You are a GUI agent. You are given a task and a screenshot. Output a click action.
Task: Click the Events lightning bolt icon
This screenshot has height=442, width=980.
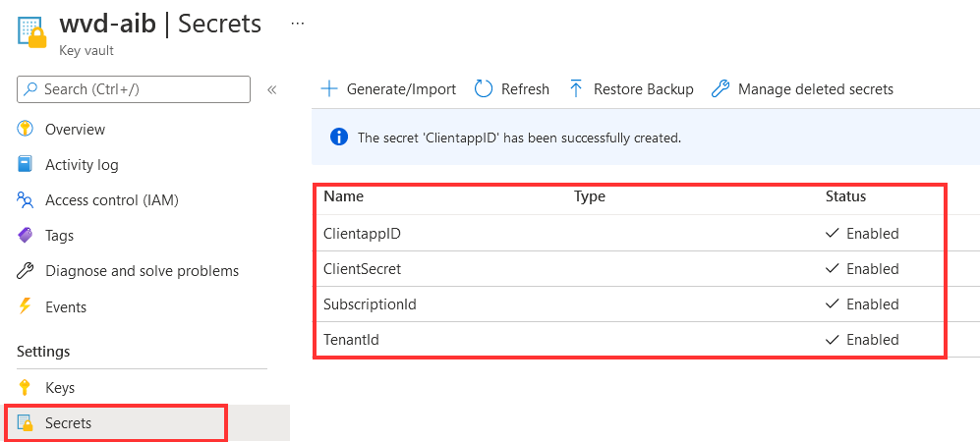(26, 307)
